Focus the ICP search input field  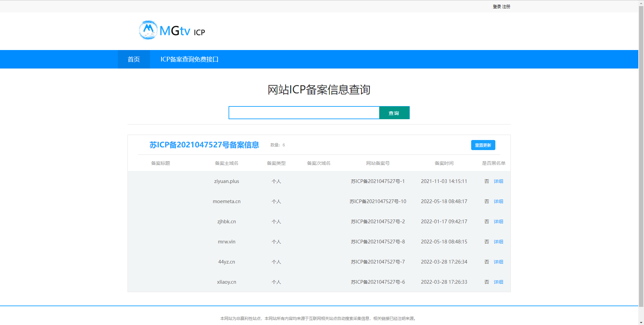point(304,113)
